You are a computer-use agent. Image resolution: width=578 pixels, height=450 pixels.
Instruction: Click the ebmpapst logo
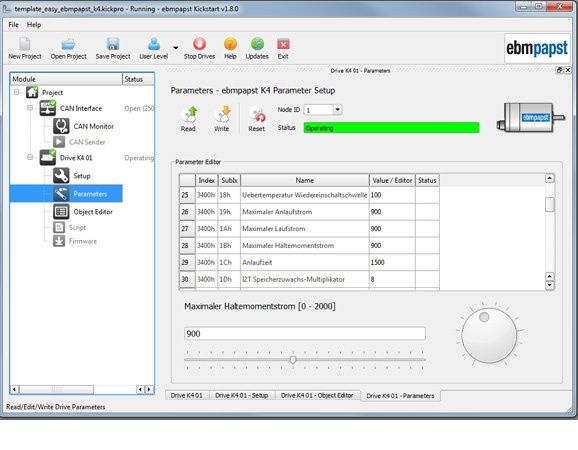click(537, 48)
